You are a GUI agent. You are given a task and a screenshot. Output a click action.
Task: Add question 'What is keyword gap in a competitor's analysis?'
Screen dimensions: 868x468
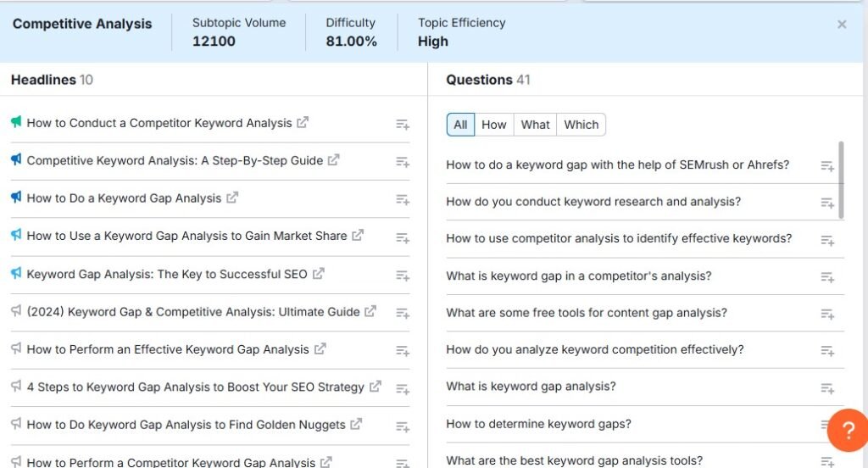coord(827,277)
